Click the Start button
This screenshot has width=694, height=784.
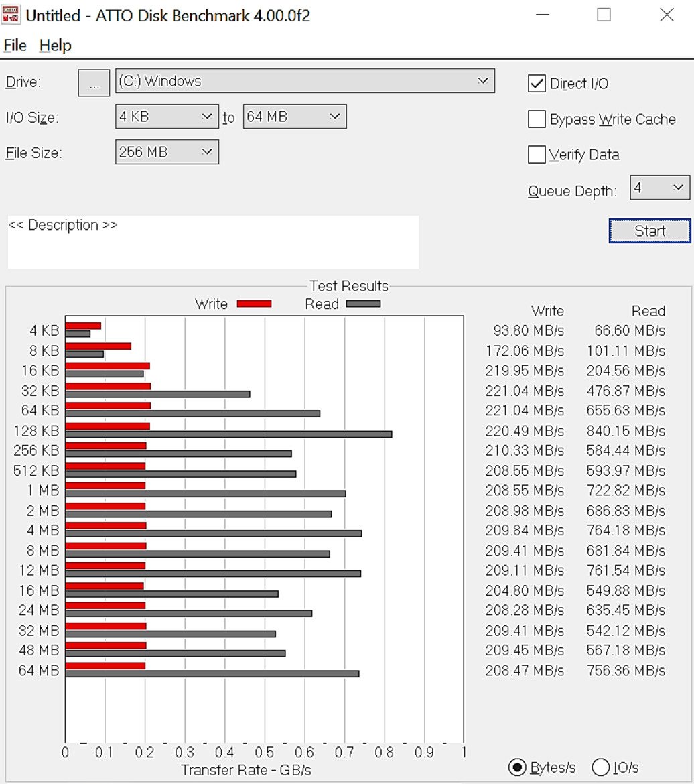(x=650, y=231)
